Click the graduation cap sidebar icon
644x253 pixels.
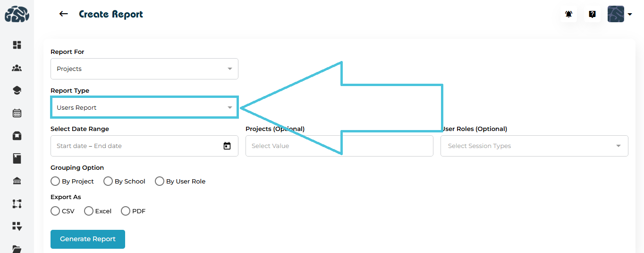point(17,90)
